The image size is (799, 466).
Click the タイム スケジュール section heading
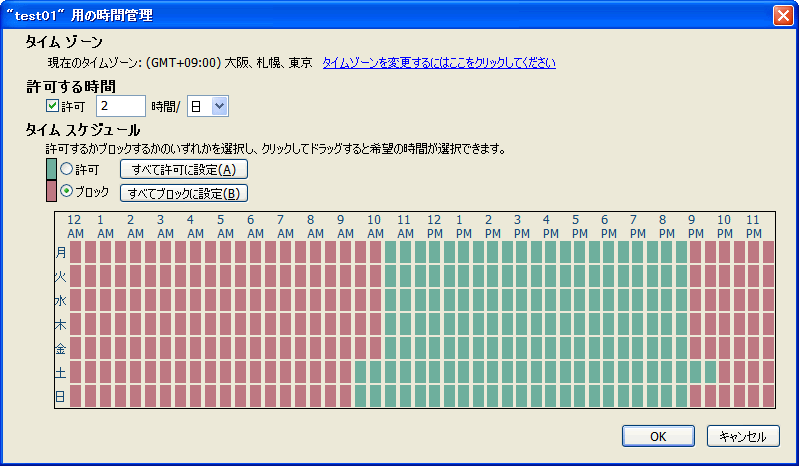pyautogui.click(x=83, y=130)
